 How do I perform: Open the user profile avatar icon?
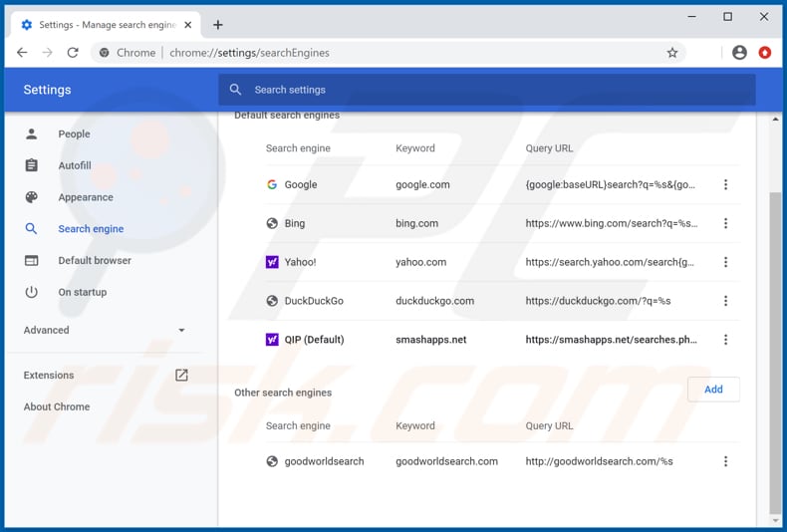point(739,53)
